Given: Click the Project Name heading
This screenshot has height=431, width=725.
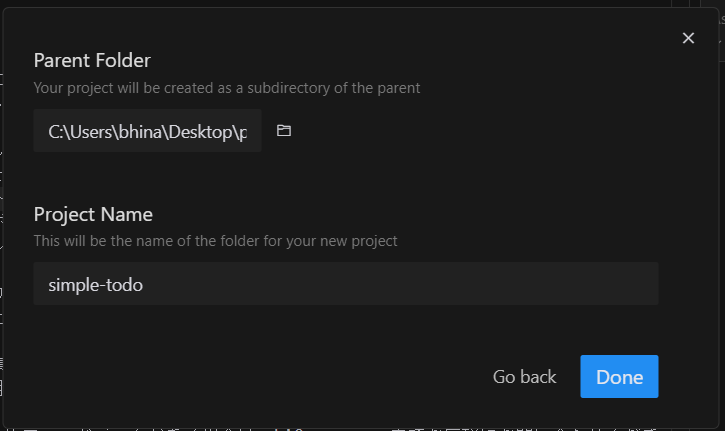Looking at the screenshot, I should [93, 214].
